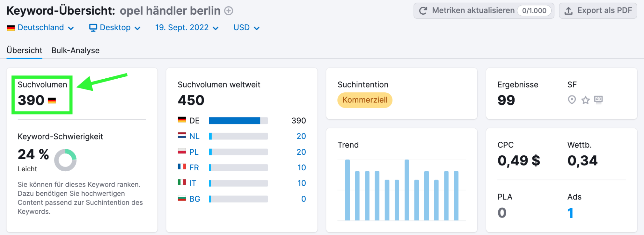Click the Leicht difficulty label

(x=27, y=169)
